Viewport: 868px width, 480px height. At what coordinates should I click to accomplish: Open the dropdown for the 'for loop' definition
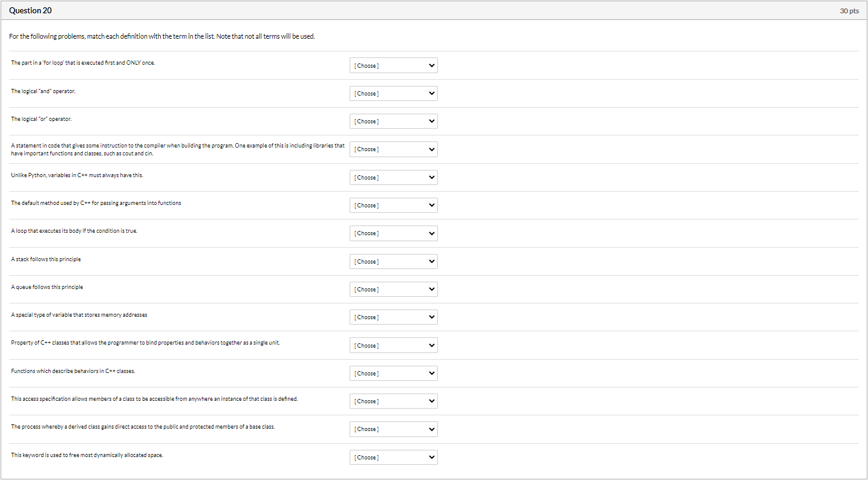394,65
